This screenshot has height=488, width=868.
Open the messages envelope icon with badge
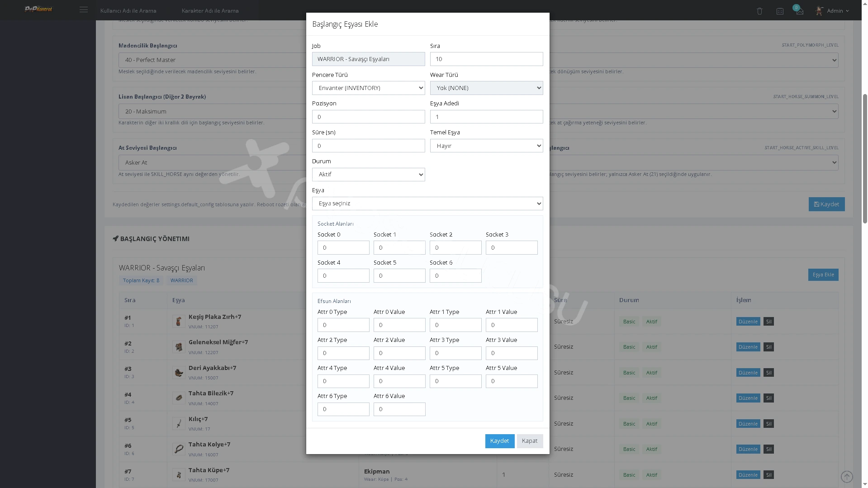[799, 10]
